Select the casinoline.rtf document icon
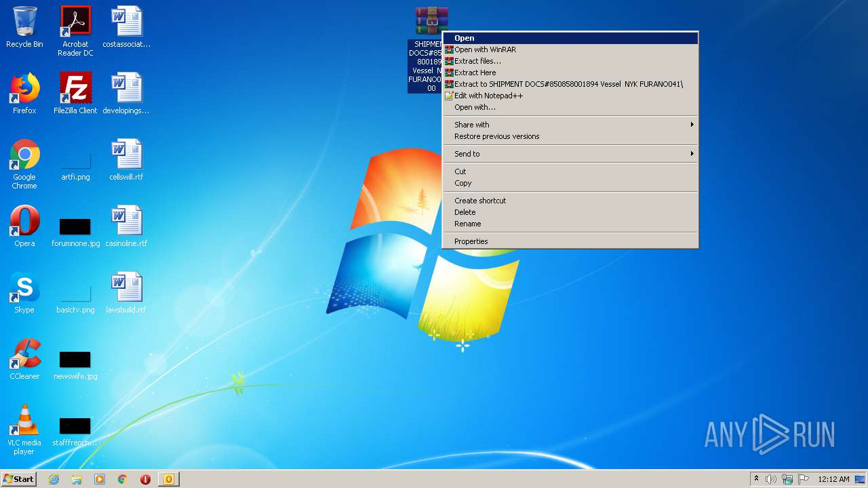This screenshot has height=488, width=868. pyautogui.click(x=126, y=226)
